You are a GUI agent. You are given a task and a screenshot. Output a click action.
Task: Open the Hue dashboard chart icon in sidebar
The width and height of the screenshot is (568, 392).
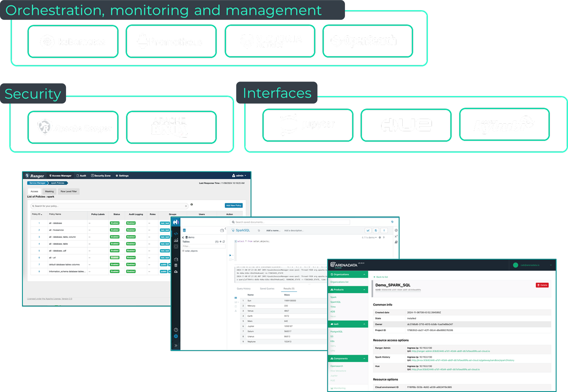[176, 240]
